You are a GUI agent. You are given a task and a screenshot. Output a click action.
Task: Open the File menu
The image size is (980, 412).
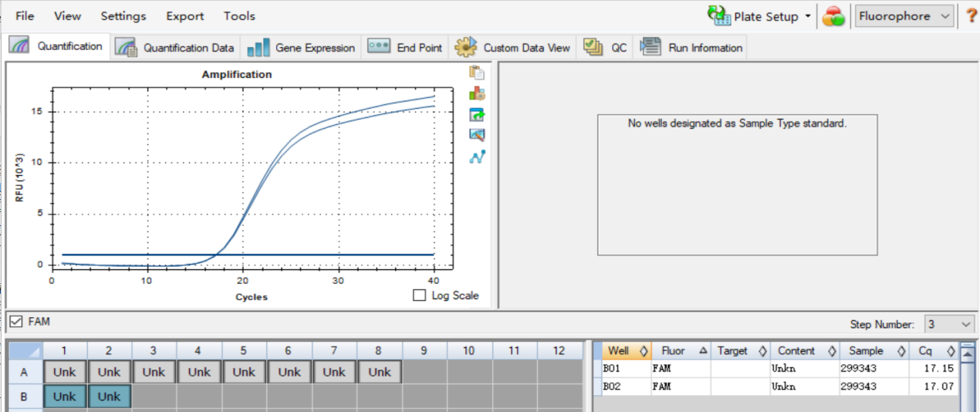[25, 16]
